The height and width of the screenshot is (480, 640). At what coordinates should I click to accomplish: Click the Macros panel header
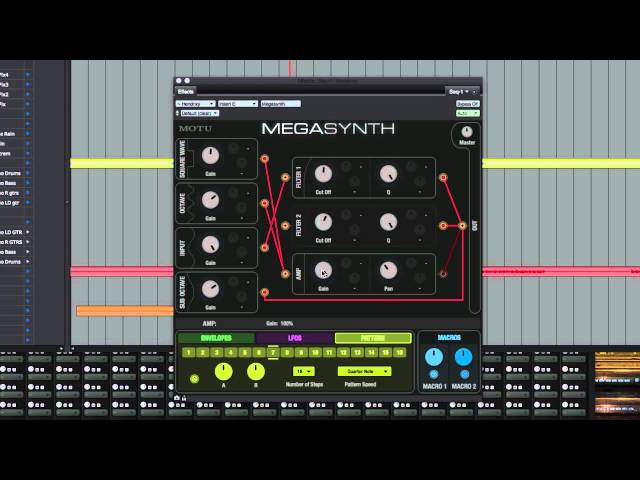coord(449,338)
